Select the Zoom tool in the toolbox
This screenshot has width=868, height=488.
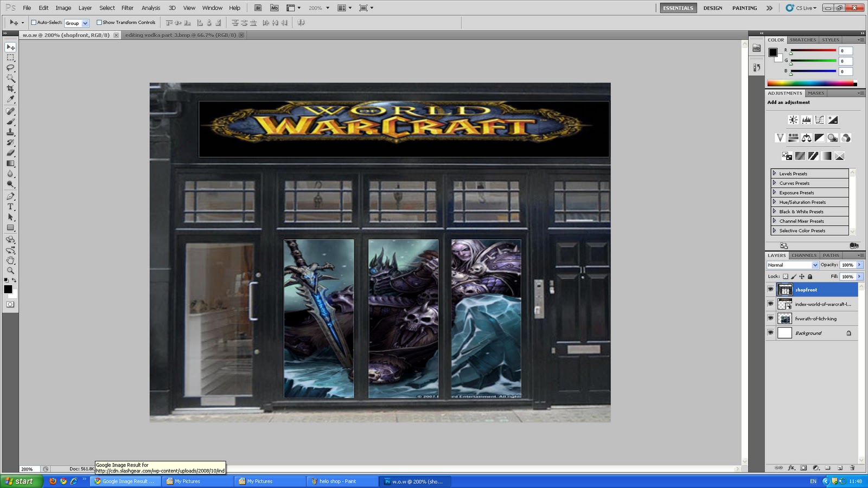(x=10, y=271)
